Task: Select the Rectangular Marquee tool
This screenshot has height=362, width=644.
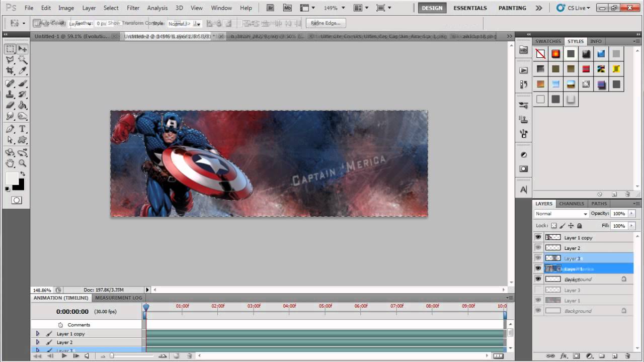Action: tap(10, 49)
